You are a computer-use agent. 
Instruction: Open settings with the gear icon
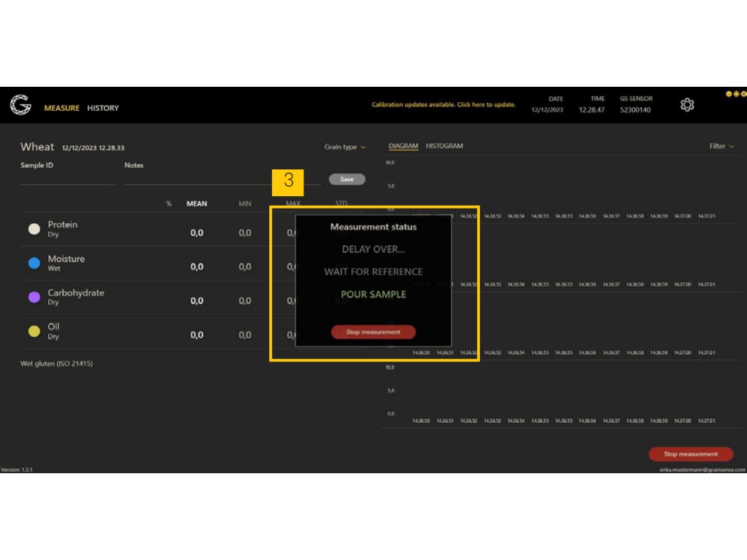[x=686, y=105]
